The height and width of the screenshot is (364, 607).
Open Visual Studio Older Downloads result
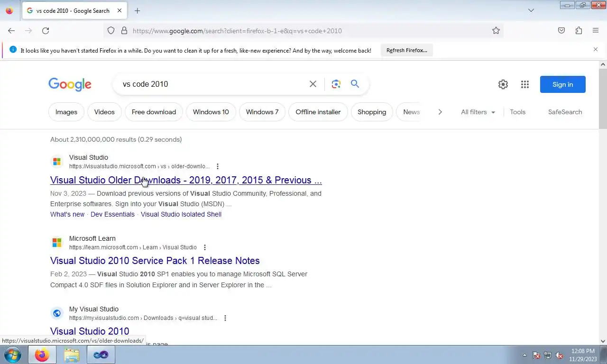(x=186, y=180)
